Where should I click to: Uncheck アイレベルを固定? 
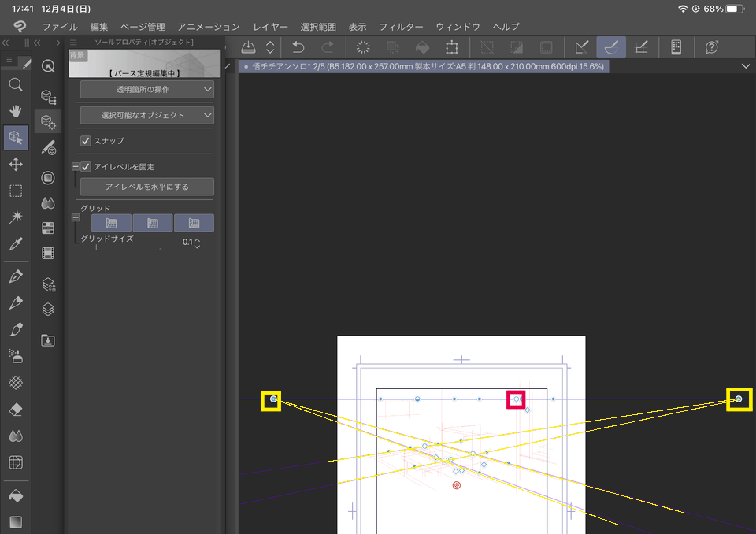85,166
